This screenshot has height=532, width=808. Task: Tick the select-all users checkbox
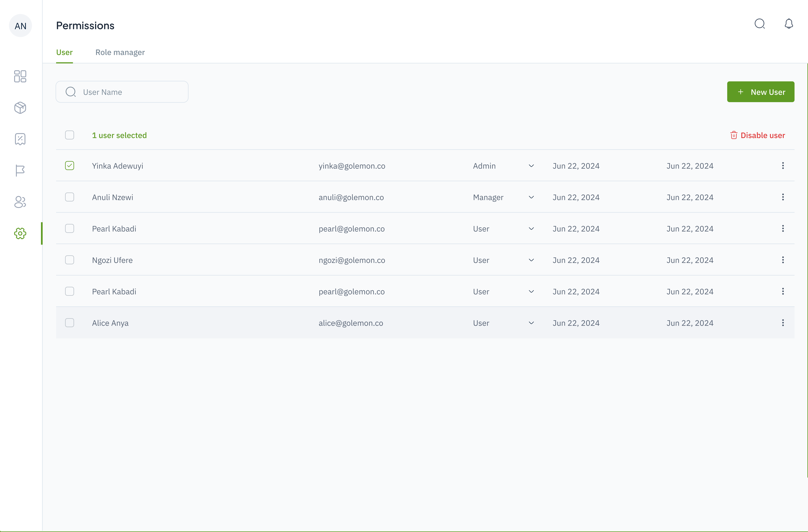pyautogui.click(x=70, y=135)
